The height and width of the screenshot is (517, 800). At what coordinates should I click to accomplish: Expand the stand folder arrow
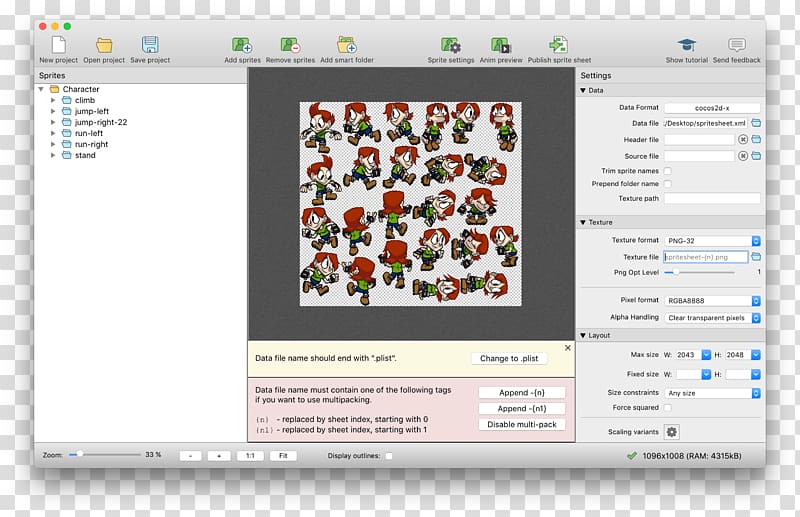coord(53,155)
